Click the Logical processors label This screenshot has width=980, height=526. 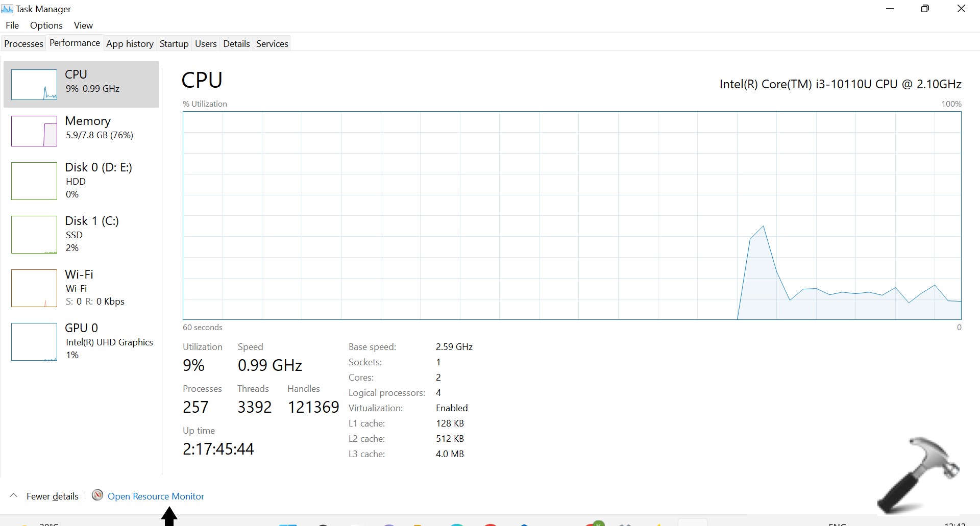(387, 393)
